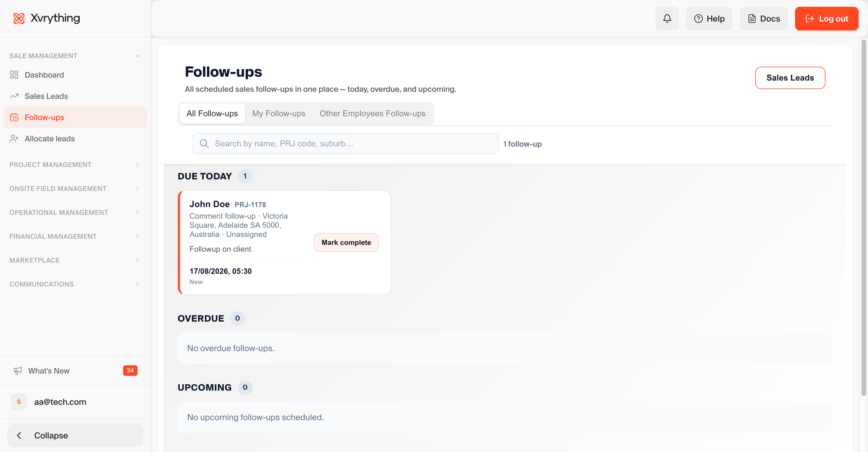Select Follow-ups sidebar item
The image size is (868, 452).
click(75, 117)
